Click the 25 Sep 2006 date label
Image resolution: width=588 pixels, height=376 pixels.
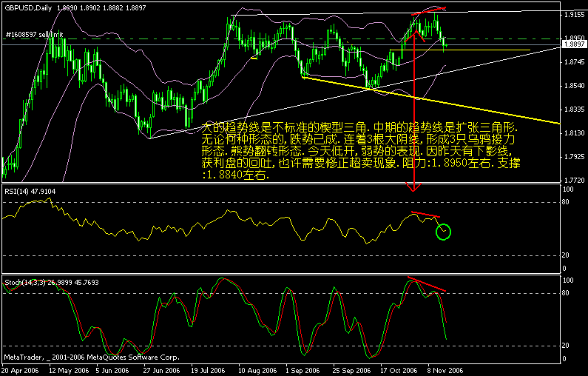click(351, 371)
